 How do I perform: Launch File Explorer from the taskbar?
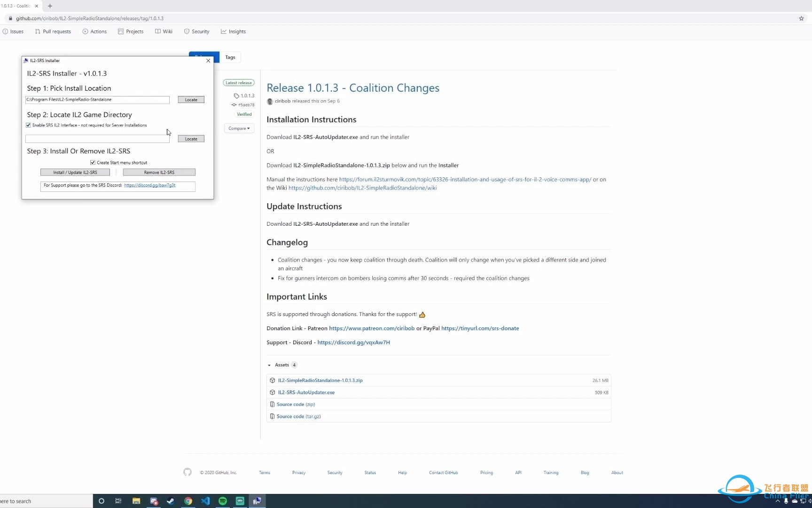(x=136, y=501)
